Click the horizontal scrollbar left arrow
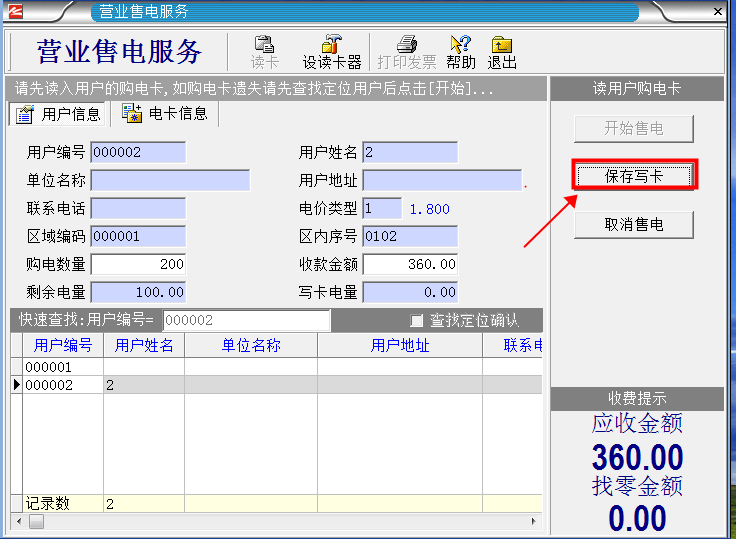The width and height of the screenshot is (736, 539). (x=17, y=522)
